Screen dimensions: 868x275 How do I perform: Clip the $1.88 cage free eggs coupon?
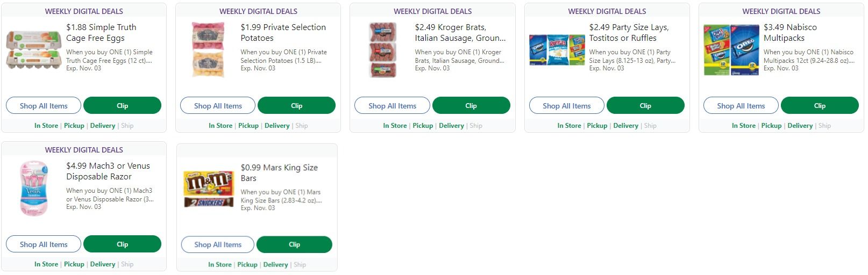point(122,106)
